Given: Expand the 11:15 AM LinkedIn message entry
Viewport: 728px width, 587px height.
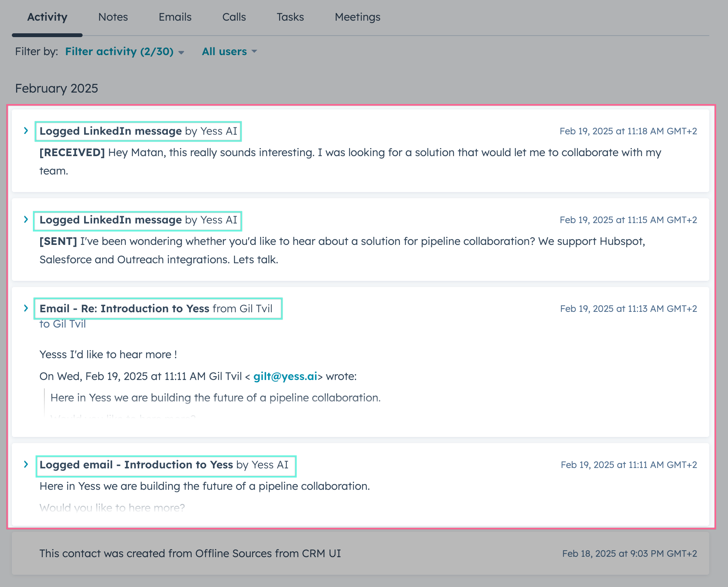Looking at the screenshot, I should coord(26,220).
